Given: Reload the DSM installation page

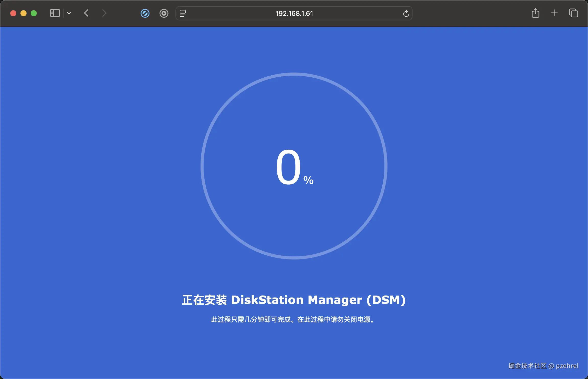Looking at the screenshot, I should click(406, 14).
